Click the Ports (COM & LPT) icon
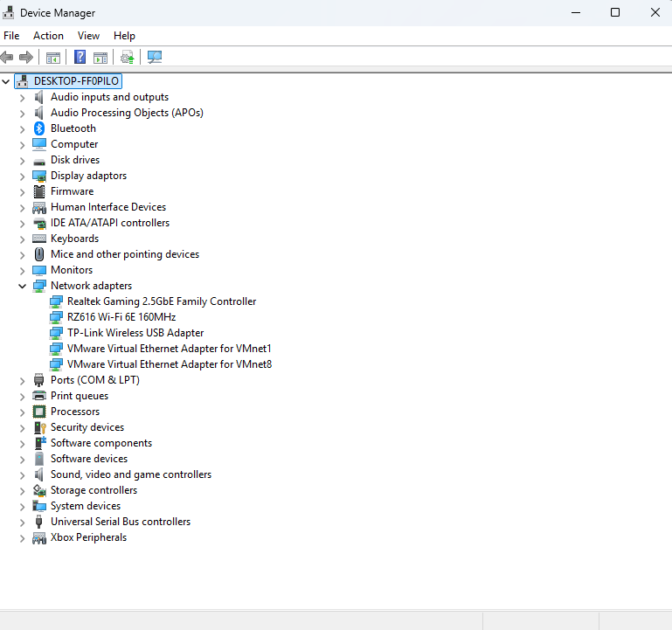672x630 pixels. point(39,380)
